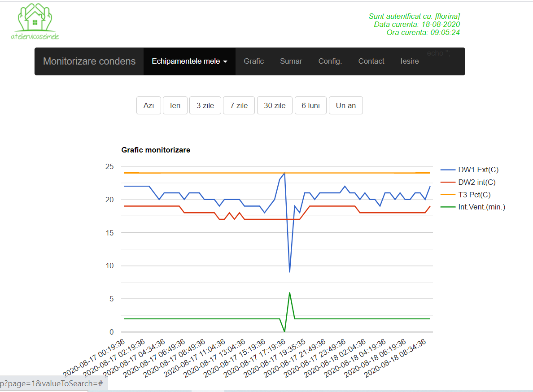
Task: Click the Int.Vent.(min.) green legend entry
Action: pyautogui.click(x=481, y=207)
